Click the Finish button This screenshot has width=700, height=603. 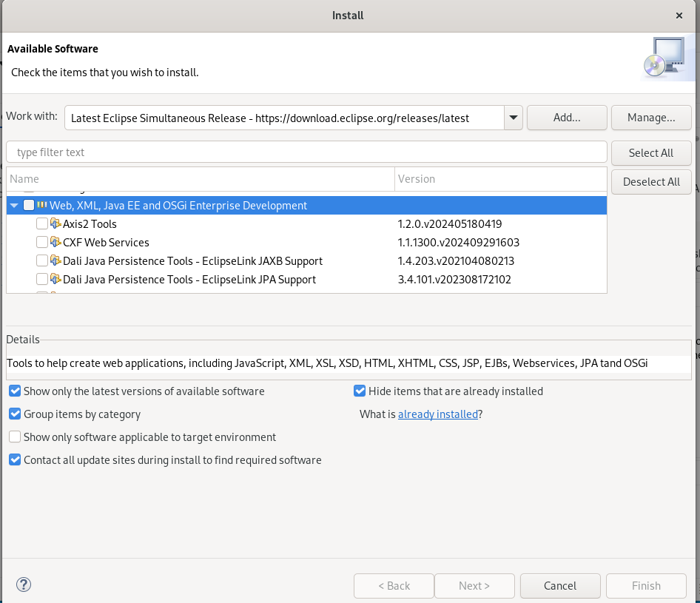pos(646,585)
